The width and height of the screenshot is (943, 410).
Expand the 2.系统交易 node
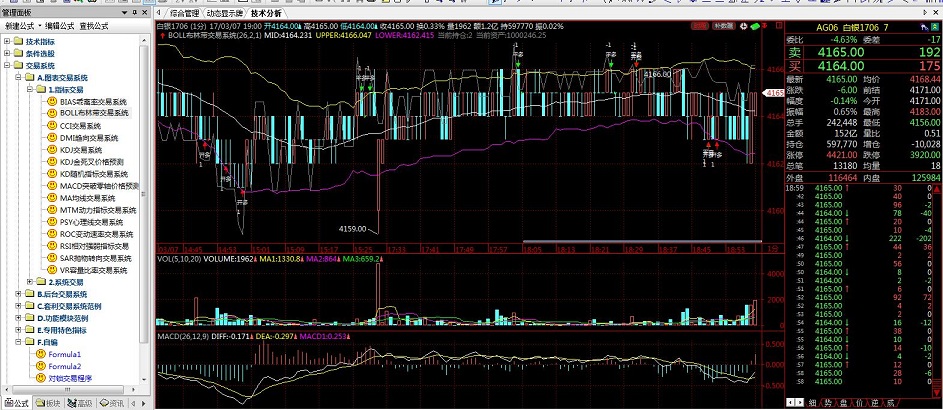click(30, 282)
